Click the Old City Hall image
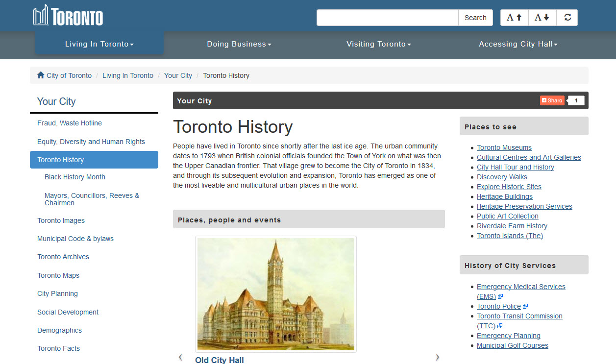The image size is (616, 364). click(x=276, y=294)
